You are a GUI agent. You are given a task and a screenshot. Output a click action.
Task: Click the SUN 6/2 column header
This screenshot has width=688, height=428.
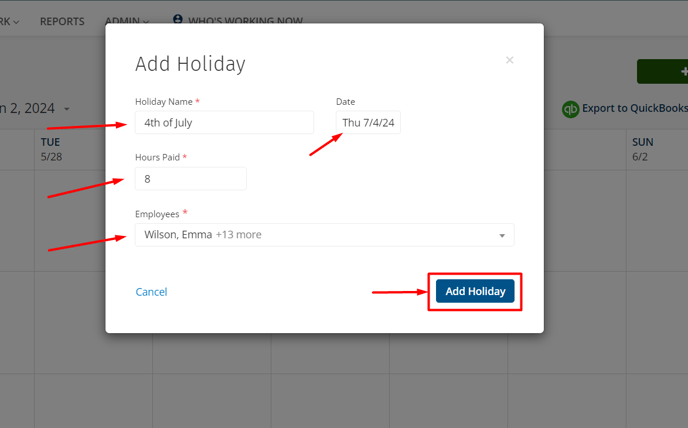pyautogui.click(x=642, y=149)
